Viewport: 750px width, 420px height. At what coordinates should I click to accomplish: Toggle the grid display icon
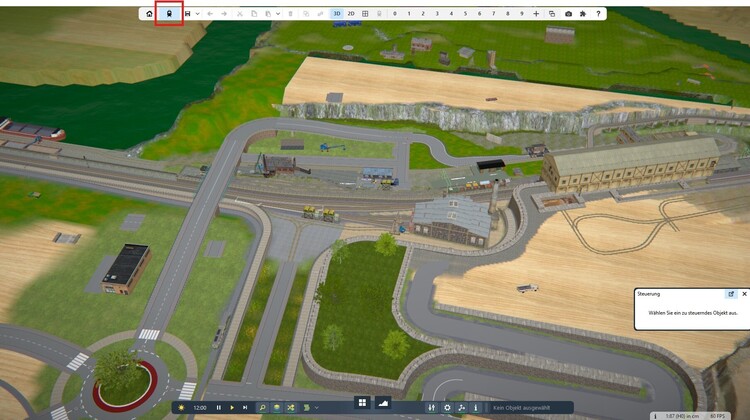tap(365, 14)
